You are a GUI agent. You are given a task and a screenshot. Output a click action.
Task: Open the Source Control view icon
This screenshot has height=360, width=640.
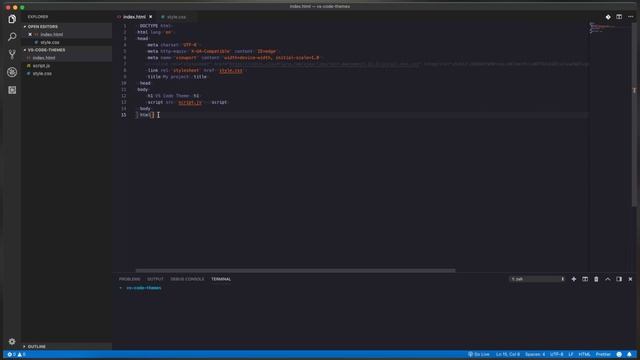click(x=12, y=54)
